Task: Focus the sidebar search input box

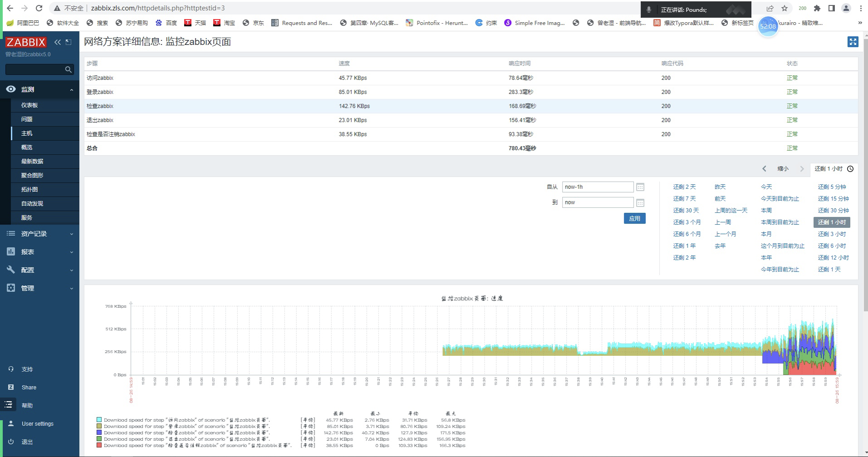Action: pos(34,69)
